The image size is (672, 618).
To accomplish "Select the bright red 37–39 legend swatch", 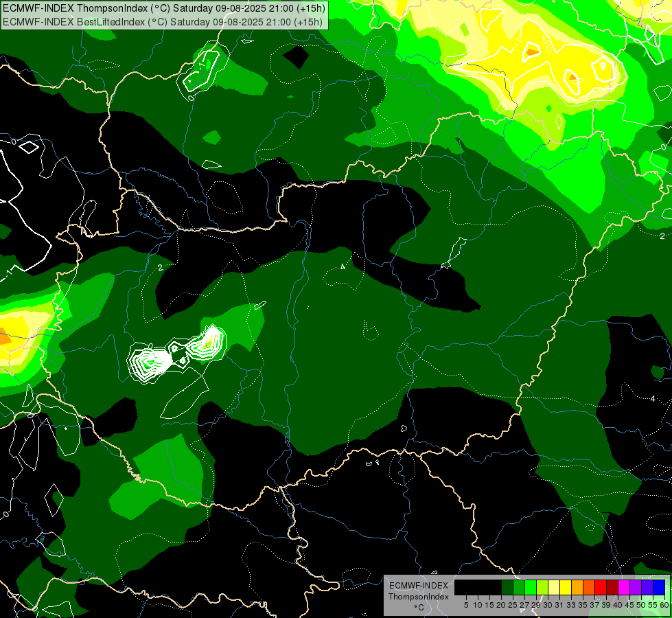I will tap(601, 587).
